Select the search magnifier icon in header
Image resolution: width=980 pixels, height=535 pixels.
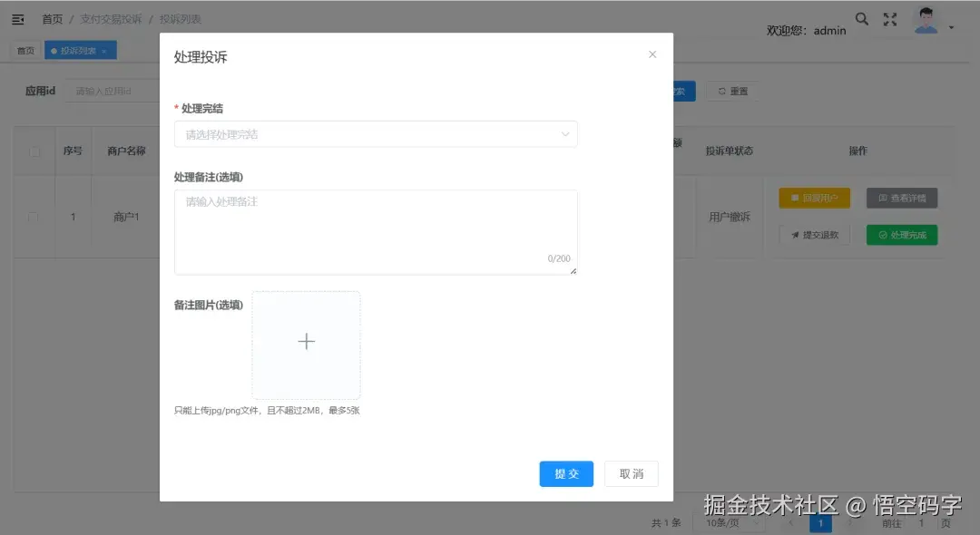tap(862, 18)
